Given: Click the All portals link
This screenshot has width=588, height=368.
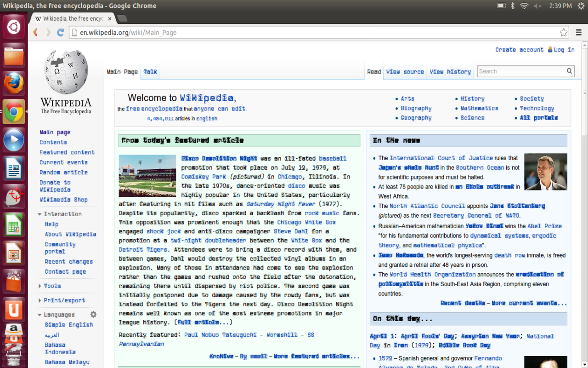Looking at the screenshot, I should pos(539,118).
